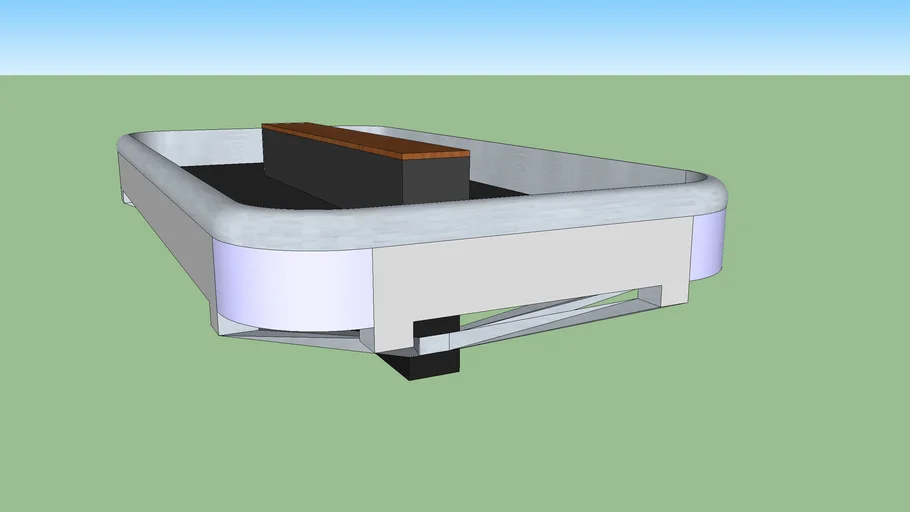Select the right lavender curved corner panel
Screen dimensions: 910x512
[x=705, y=246]
